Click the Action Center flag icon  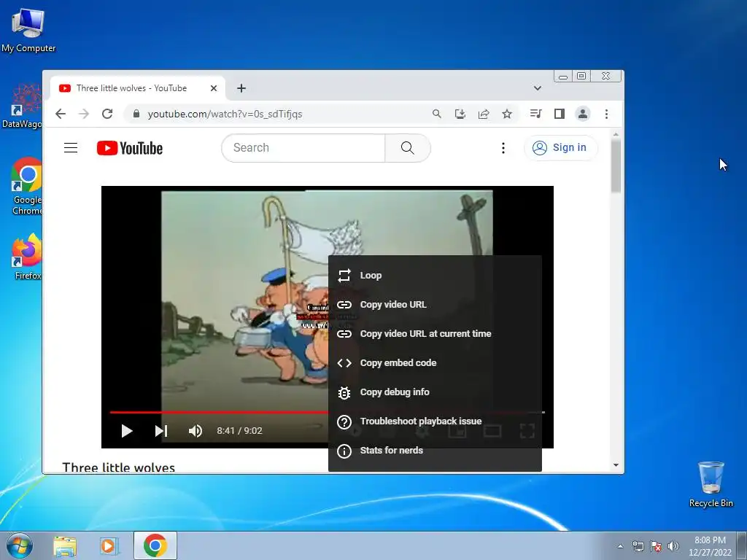pyautogui.click(x=656, y=546)
